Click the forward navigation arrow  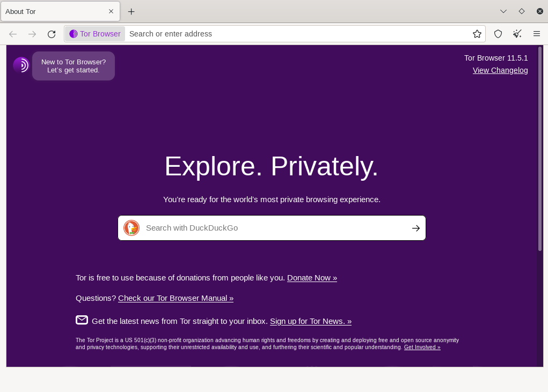[32, 34]
